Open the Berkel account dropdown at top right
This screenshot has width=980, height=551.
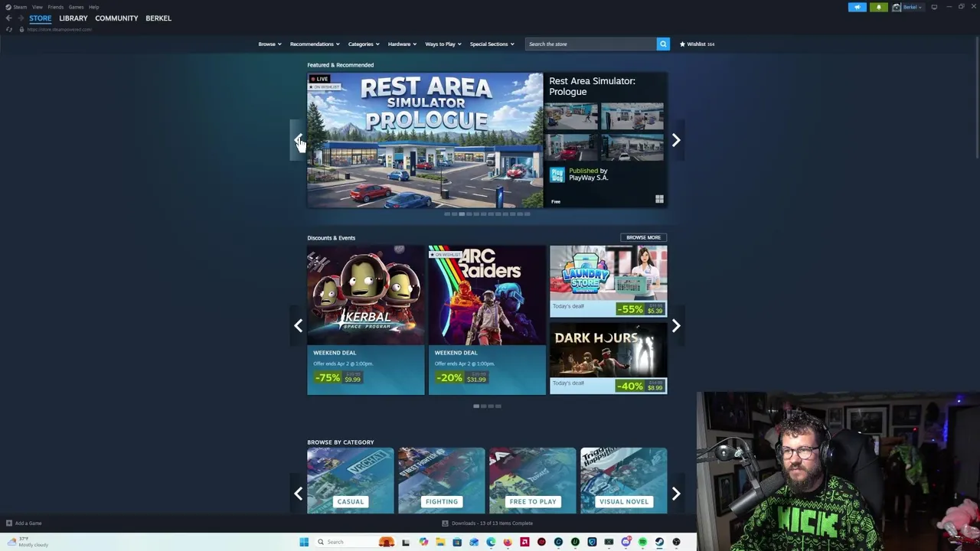(x=907, y=8)
